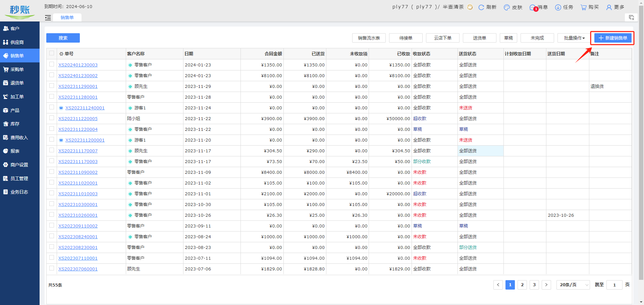Open the 任务 download tasks
The width and height of the screenshot is (644, 305).
tap(564, 7)
